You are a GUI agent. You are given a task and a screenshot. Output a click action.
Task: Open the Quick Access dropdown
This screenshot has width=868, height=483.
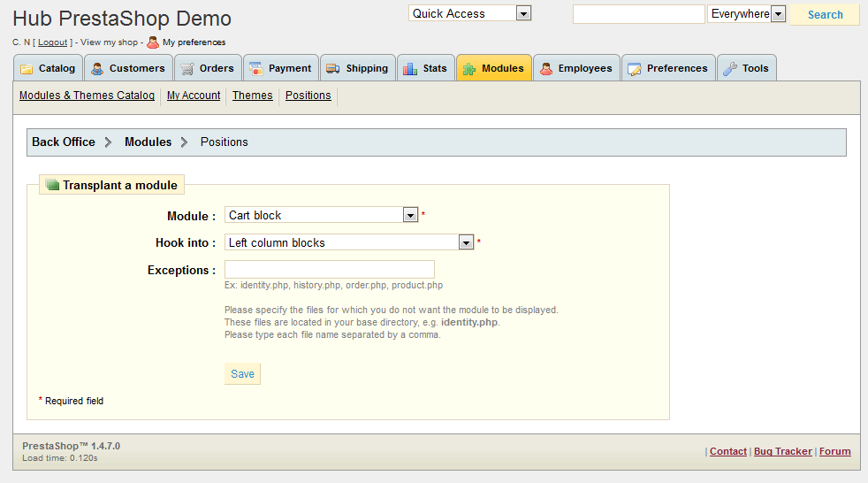click(x=523, y=13)
